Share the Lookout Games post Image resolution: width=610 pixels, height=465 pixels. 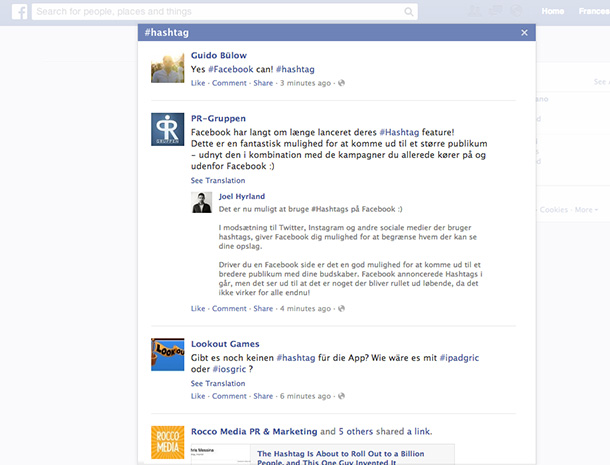[x=262, y=396]
